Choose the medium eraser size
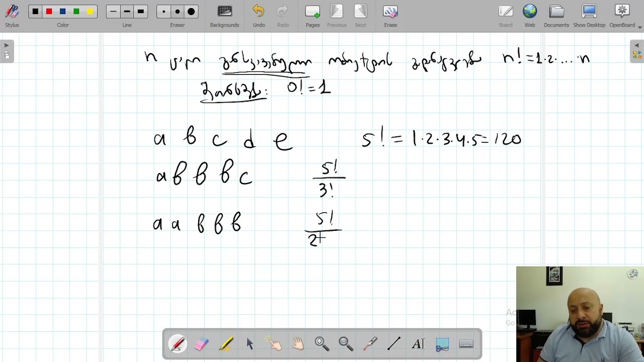This screenshot has width=644, height=362. coord(177,12)
